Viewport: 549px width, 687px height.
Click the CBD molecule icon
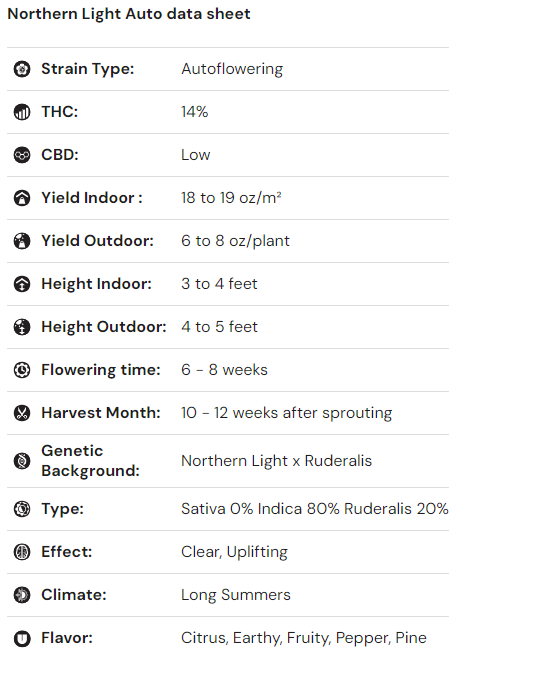pyautogui.click(x=22, y=155)
